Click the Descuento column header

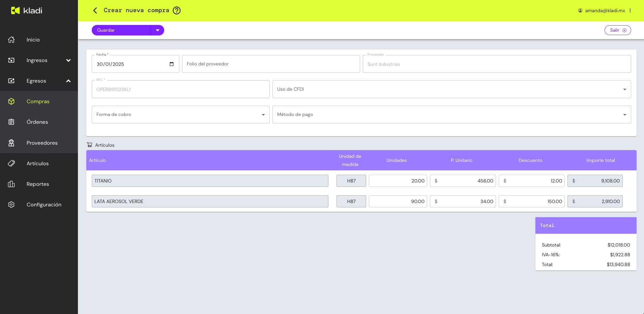(530, 160)
